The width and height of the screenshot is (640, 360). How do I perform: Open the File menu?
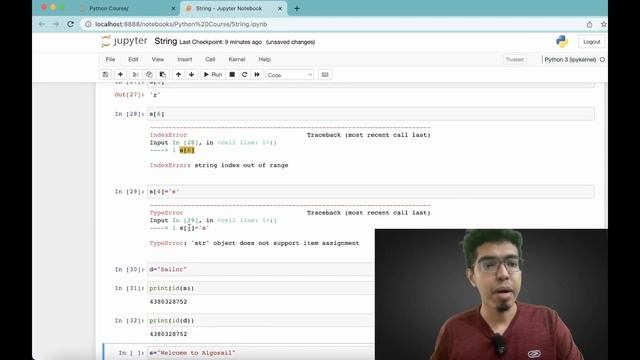click(110, 59)
